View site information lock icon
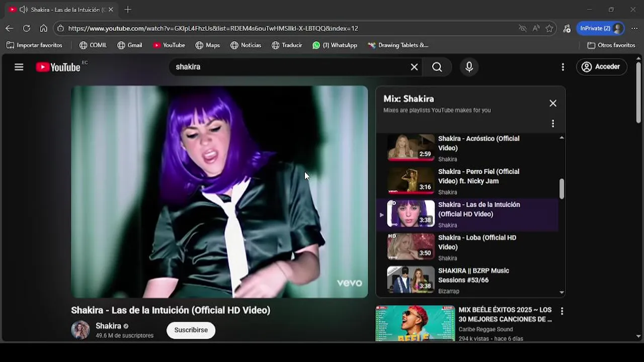Viewport: 644px width, 362px height. click(x=61, y=29)
